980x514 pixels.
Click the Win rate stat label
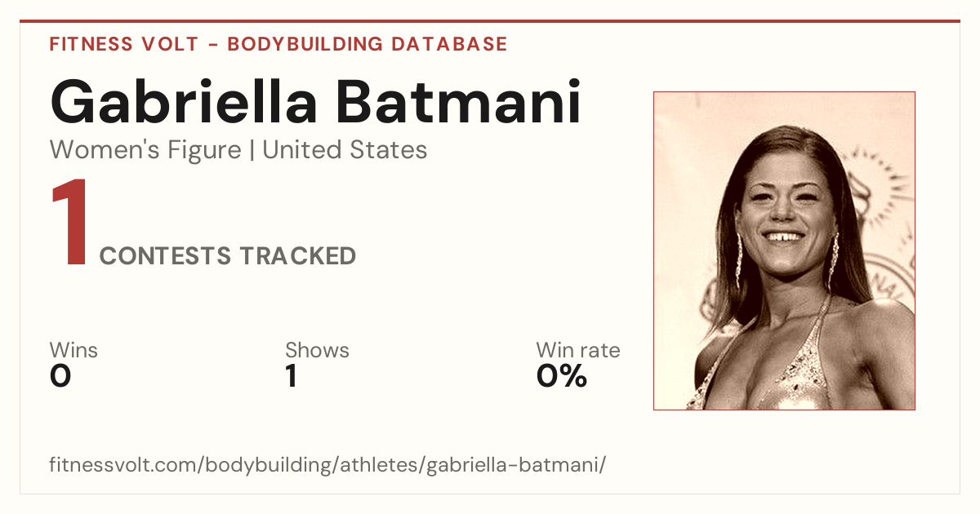click(x=578, y=350)
